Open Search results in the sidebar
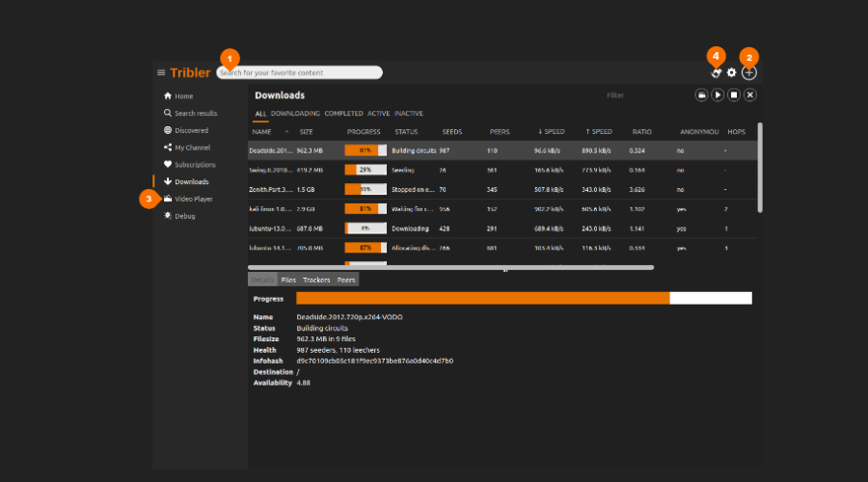Screen dimensions: 868x482 (x=196, y=114)
